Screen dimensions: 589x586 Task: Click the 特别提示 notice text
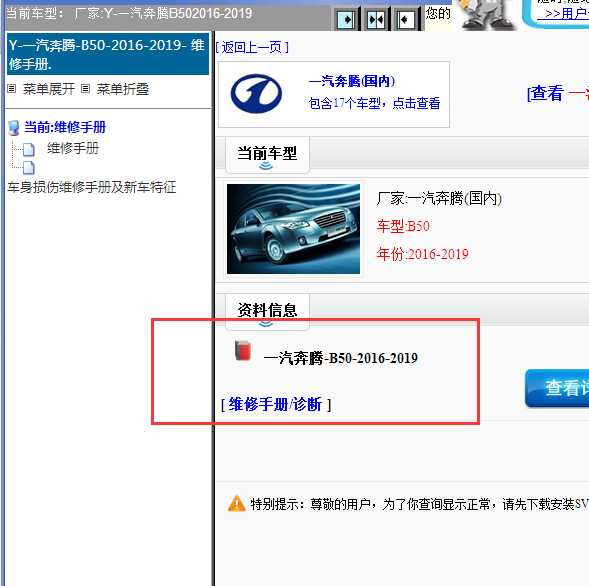coord(419,504)
